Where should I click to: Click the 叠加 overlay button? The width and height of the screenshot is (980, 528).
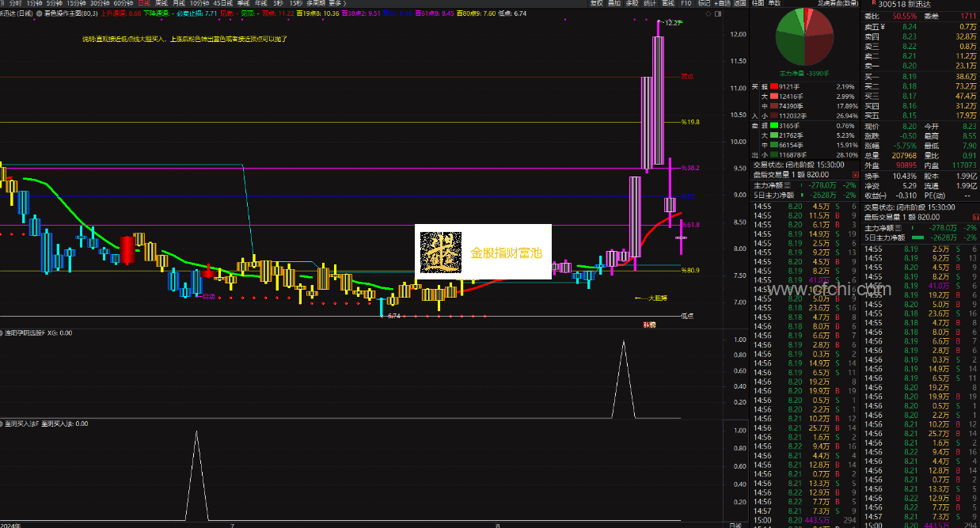click(614, 3)
